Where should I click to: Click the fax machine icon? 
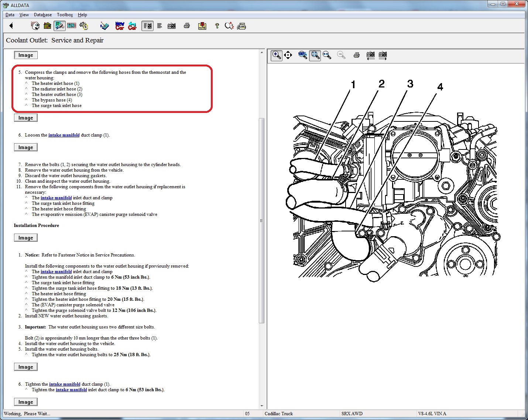241,26
